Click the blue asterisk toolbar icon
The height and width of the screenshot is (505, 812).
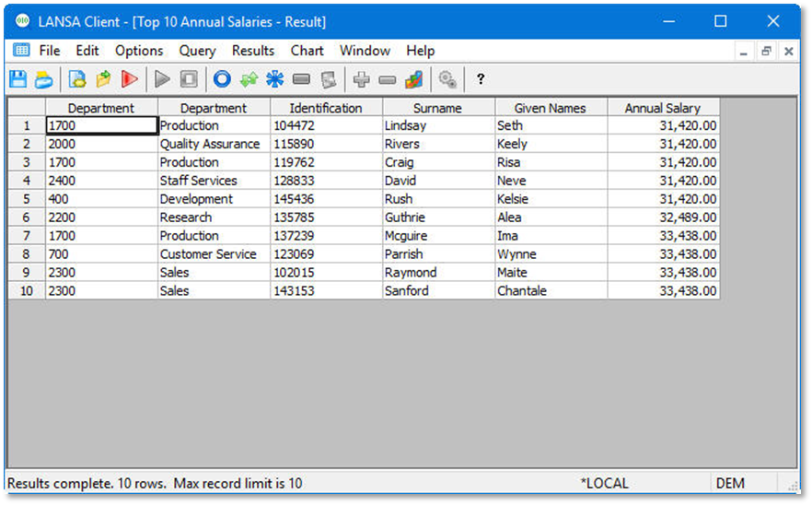[x=275, y=79]
